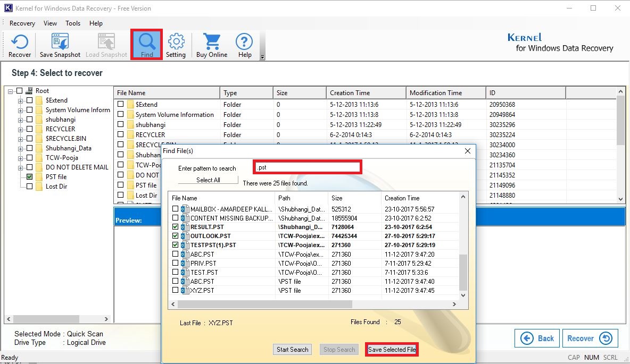The image size is (630, 364).
Task: Check the PRIV.PST checkbox
Action: tap(175, 263)
